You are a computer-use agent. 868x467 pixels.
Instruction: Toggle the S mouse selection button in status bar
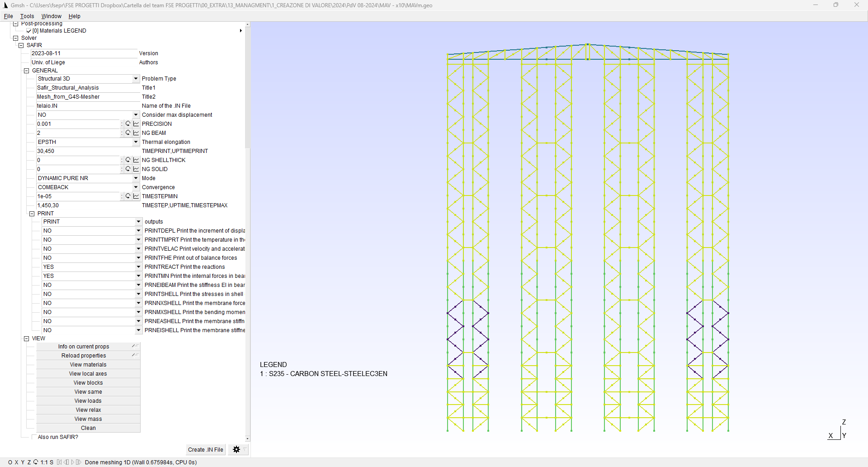click(x=52, y=462)
